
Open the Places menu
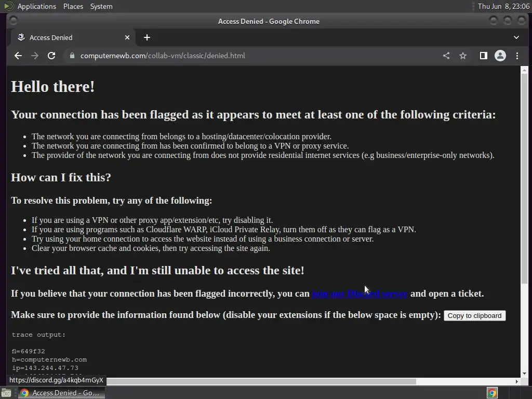[x=73, y=6]
